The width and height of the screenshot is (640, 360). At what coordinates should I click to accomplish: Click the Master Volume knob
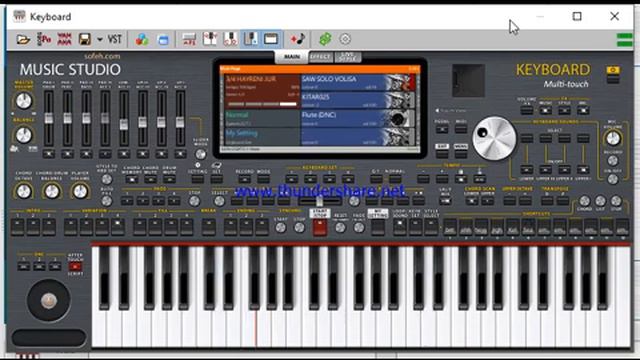[x=24, y=101]
